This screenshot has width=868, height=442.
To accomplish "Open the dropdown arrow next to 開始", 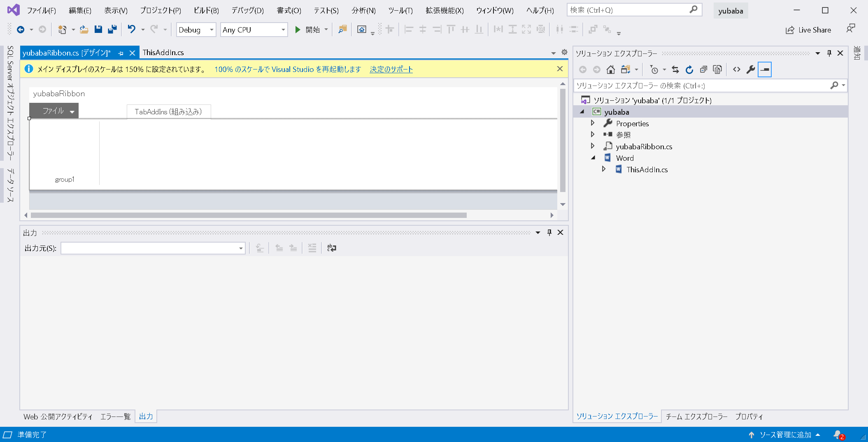I will click(x=326, y=30).
